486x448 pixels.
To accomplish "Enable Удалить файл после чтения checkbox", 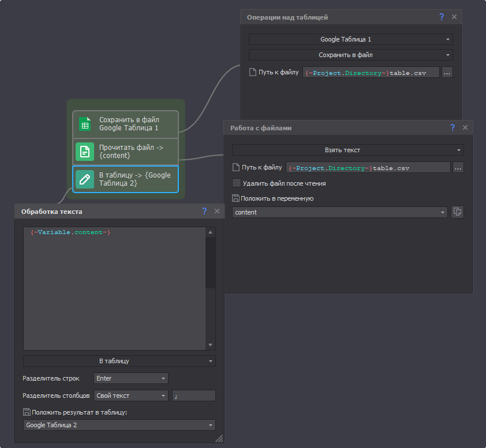I will click(237, 183).
